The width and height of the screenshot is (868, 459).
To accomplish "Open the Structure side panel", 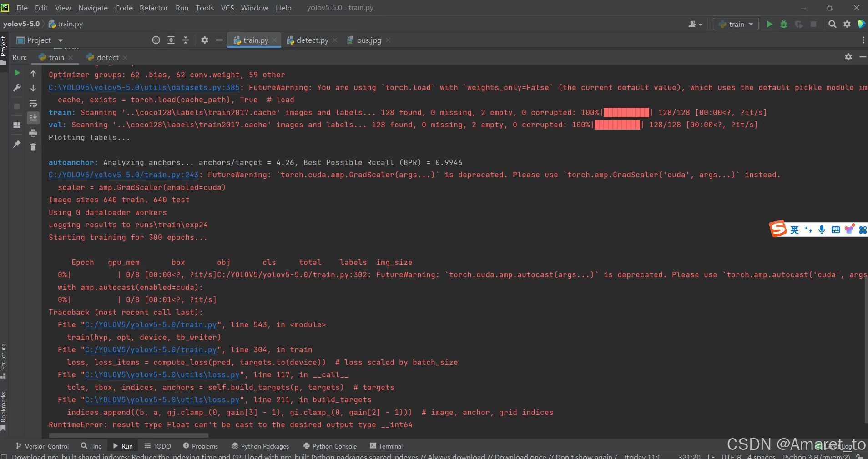I will [4, 361].
